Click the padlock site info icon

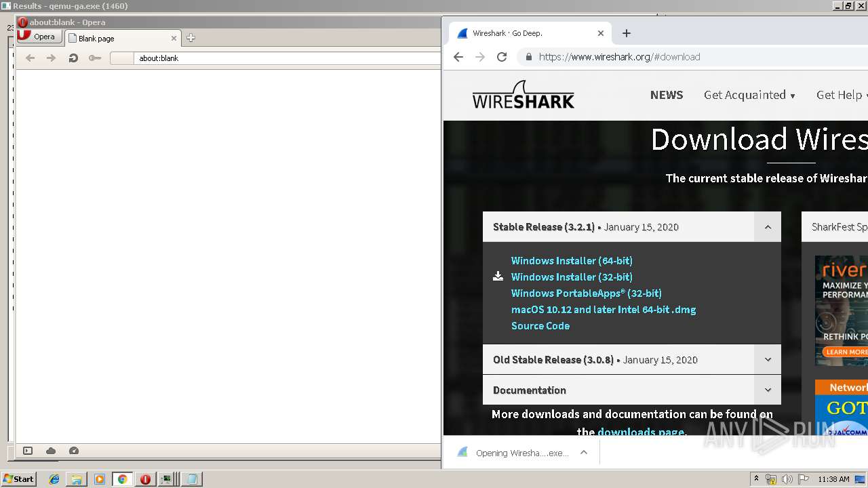[x=528, y=57]
